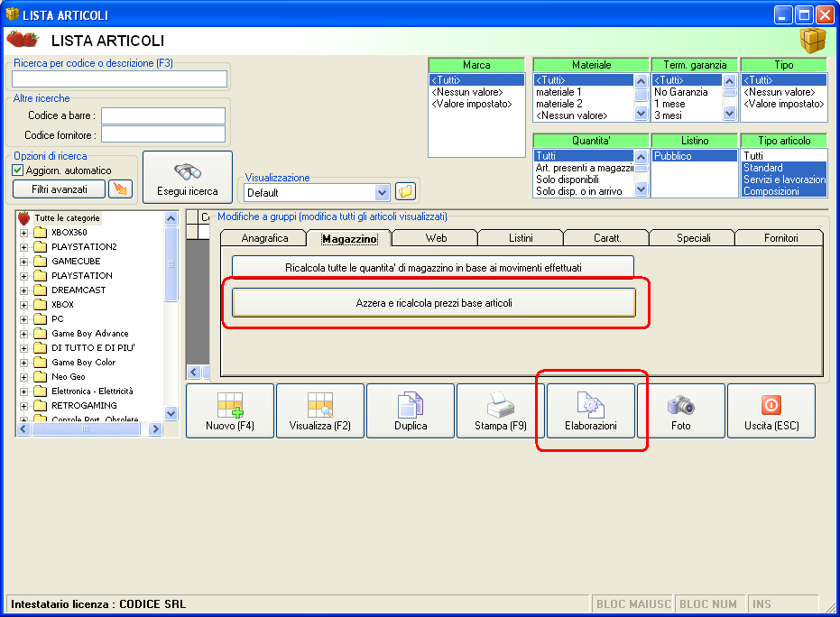The width and height of the screenshot is (840, 617).
Task: Open the Elaborazioni processing button
Action: (590, 410)
